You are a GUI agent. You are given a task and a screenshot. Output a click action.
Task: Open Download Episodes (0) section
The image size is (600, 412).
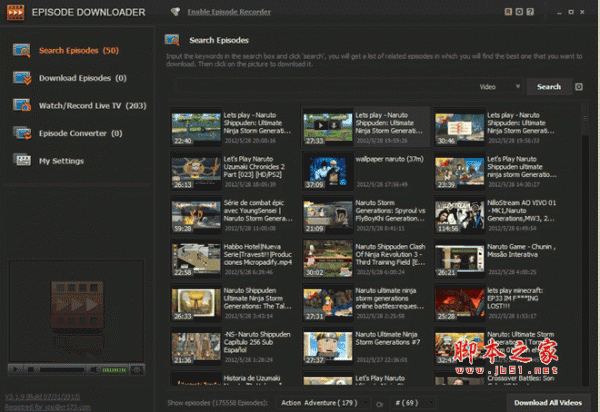coord(82,78)
